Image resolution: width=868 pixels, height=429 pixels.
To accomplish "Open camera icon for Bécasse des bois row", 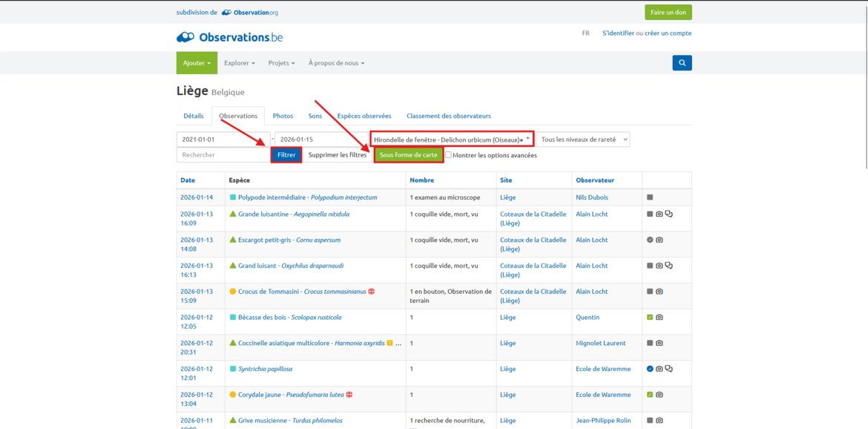I will pos(659,318).
